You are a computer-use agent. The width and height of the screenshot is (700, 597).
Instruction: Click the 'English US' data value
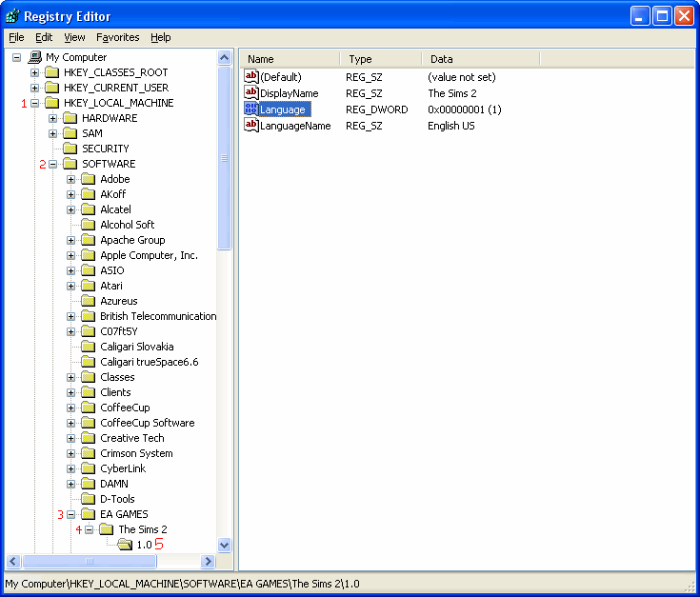pos(450,126)
